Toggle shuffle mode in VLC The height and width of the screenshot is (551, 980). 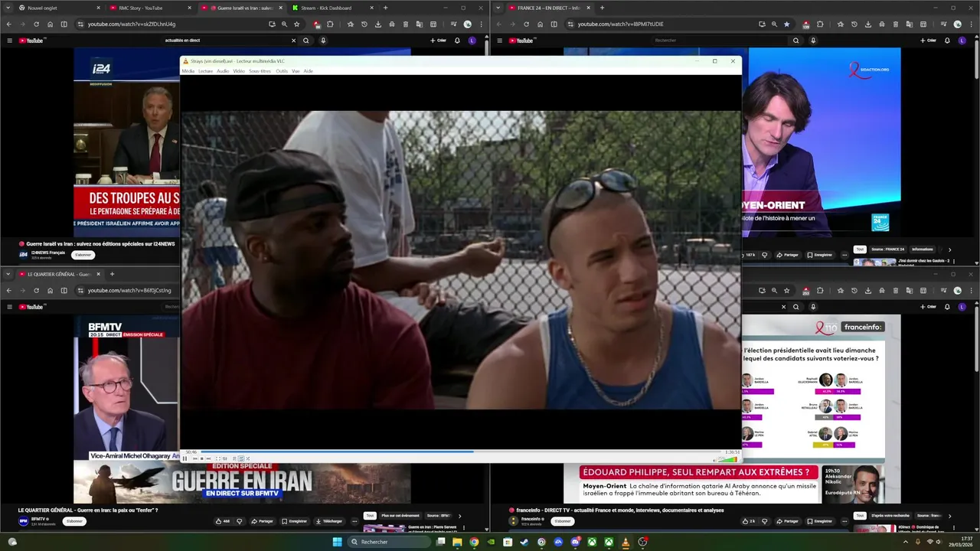pos(248,458)
